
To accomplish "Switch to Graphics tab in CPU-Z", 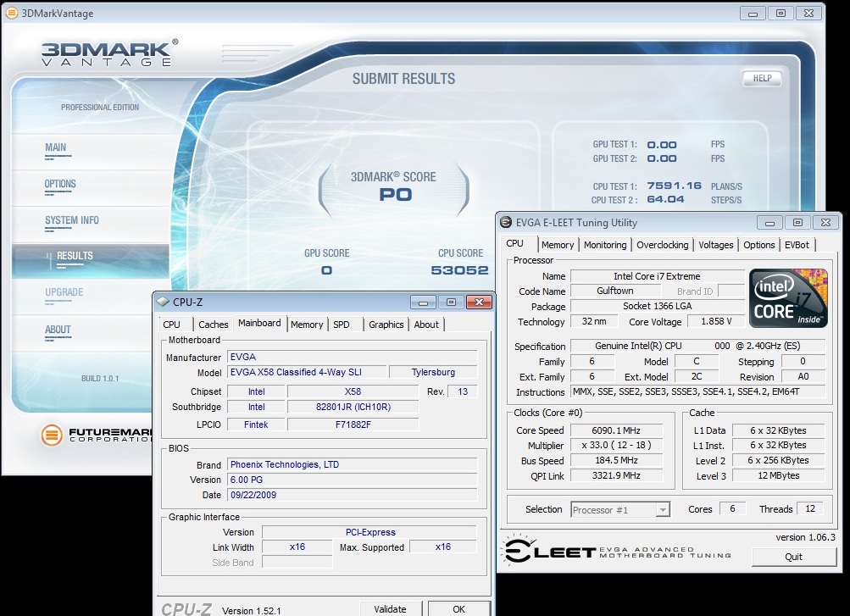I will (x=386, y=324).
